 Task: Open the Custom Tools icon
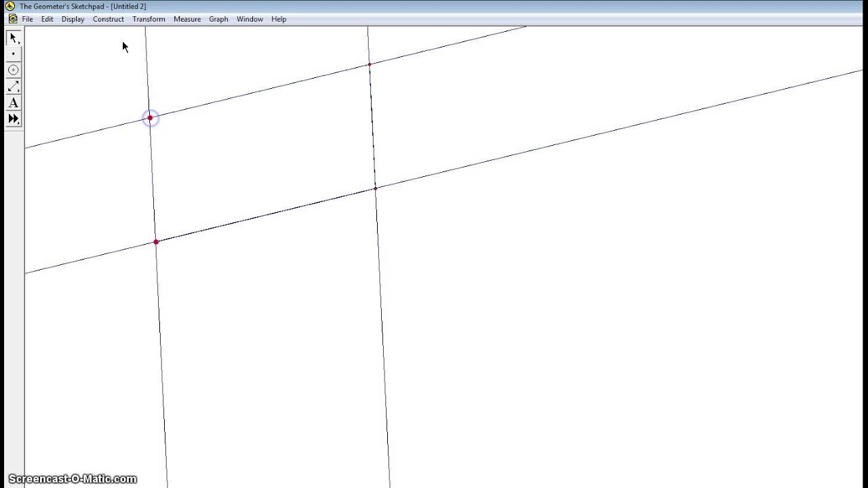pyautogui.click(x=12, y=119)
